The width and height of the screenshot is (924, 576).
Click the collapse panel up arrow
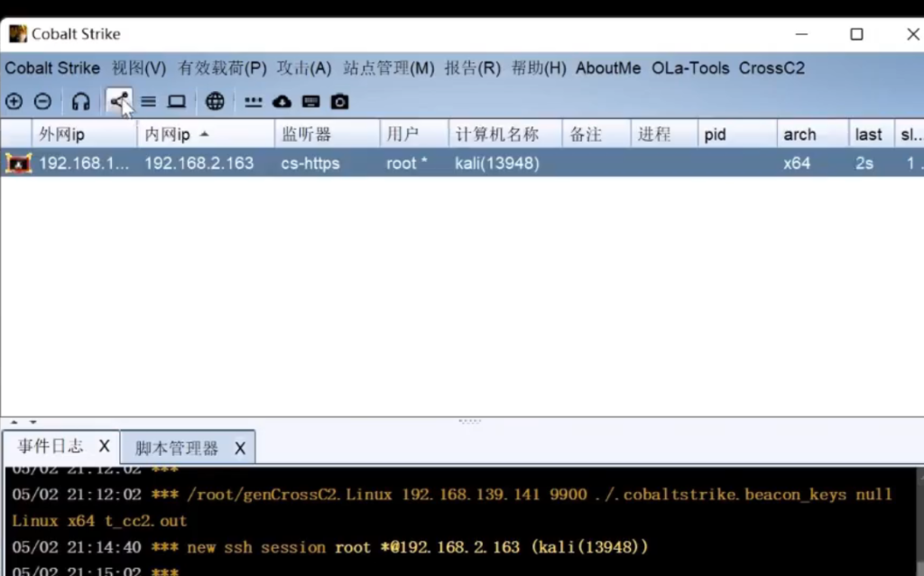point(14,423)
